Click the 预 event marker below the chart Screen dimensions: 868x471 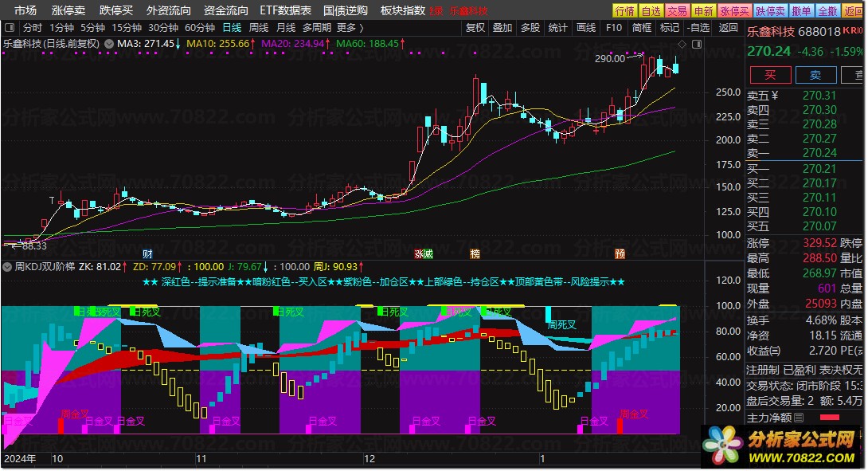click(x=620, y=254)
